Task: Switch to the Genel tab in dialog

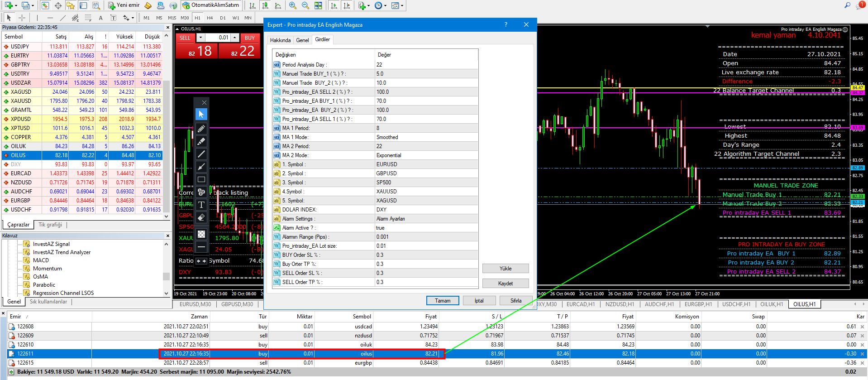Action: 302,40
